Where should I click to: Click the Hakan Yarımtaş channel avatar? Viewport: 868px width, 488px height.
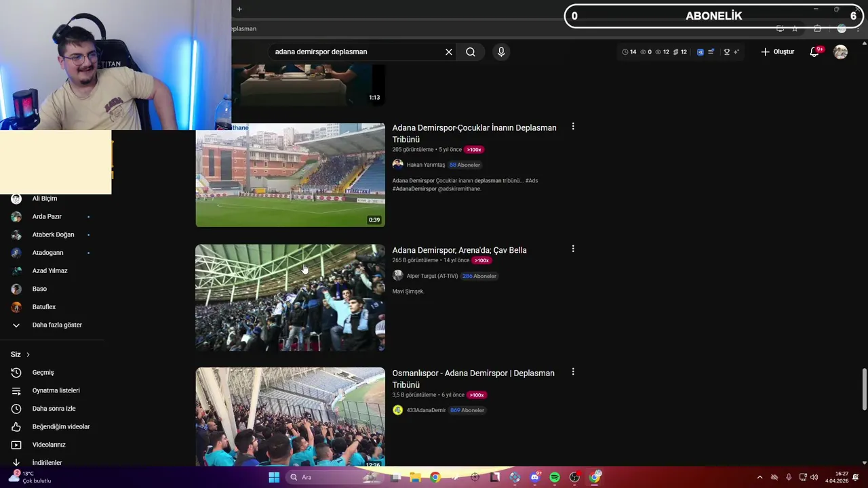pos(398,165)
